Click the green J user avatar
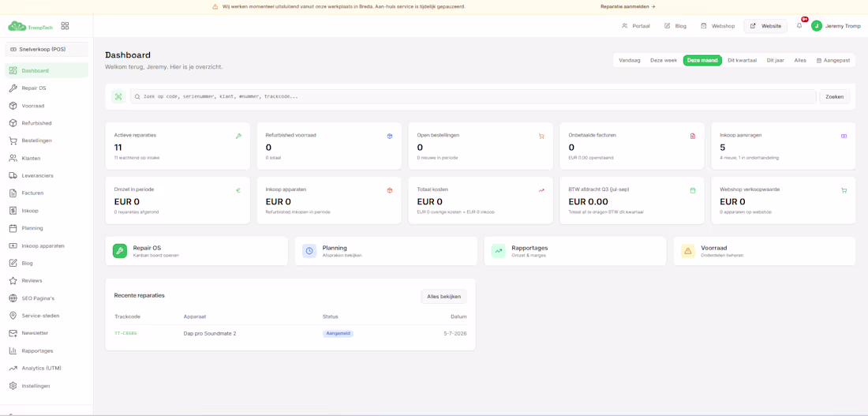868x416 pixels. (x=817, y=26)
